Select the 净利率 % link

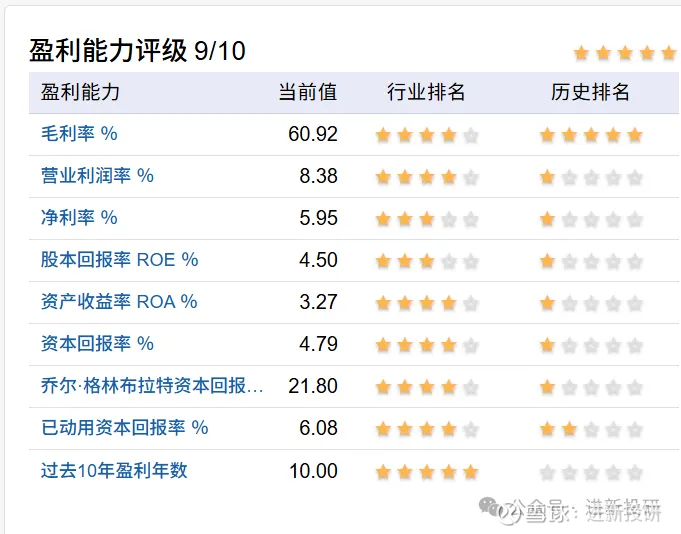tap(79, 218)
